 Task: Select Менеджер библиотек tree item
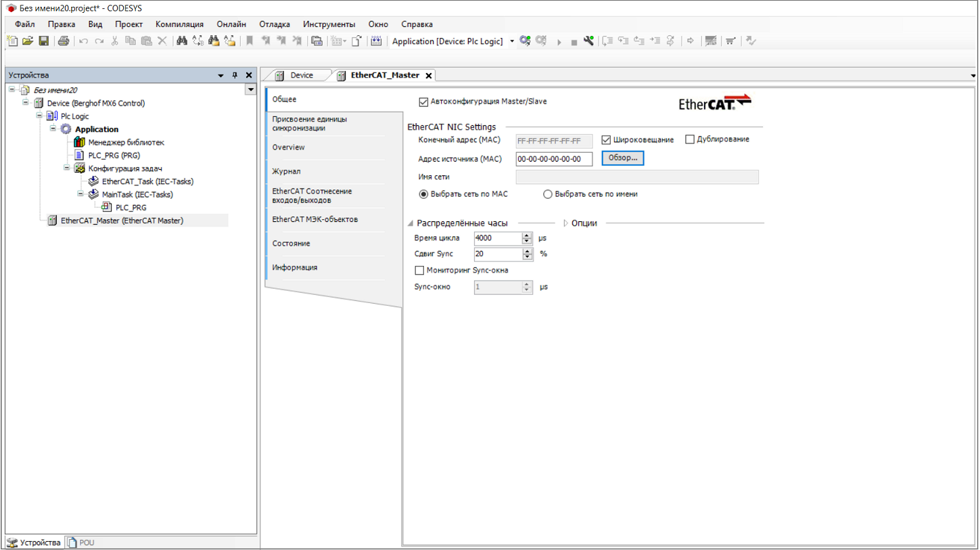(x=126, y=142)
